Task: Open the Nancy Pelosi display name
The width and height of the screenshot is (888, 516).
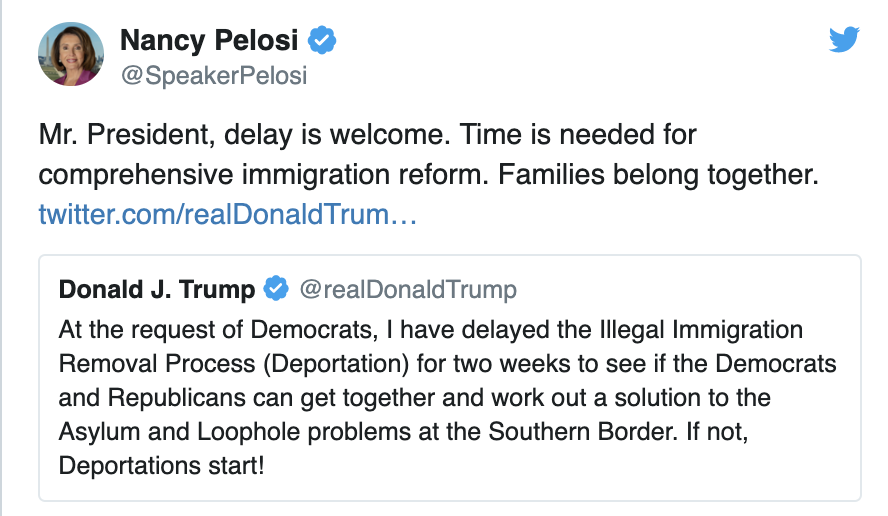Action: [x=210, y=40]
